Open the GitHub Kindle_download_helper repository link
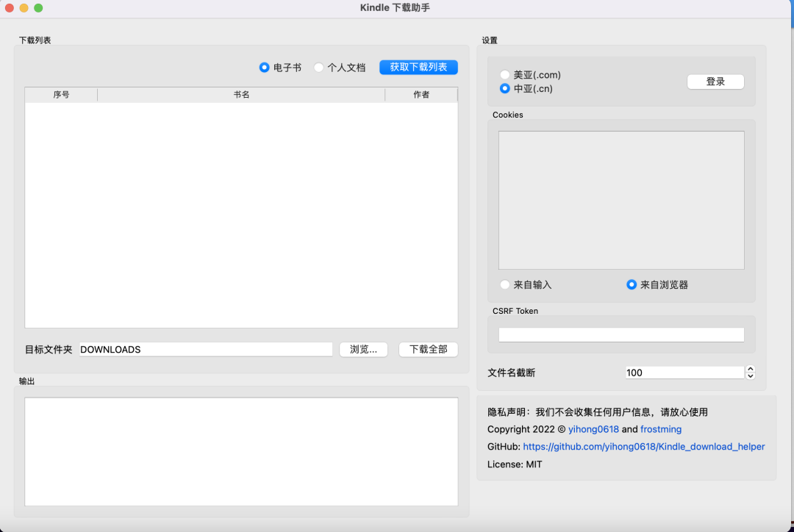This screenshot has width=794, height=532. click(x=643, y=447)
